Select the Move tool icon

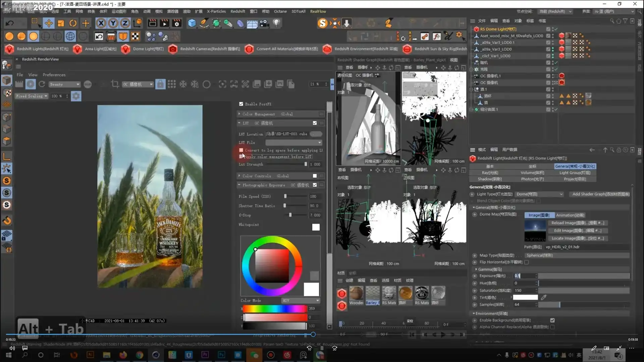point(49,23)
